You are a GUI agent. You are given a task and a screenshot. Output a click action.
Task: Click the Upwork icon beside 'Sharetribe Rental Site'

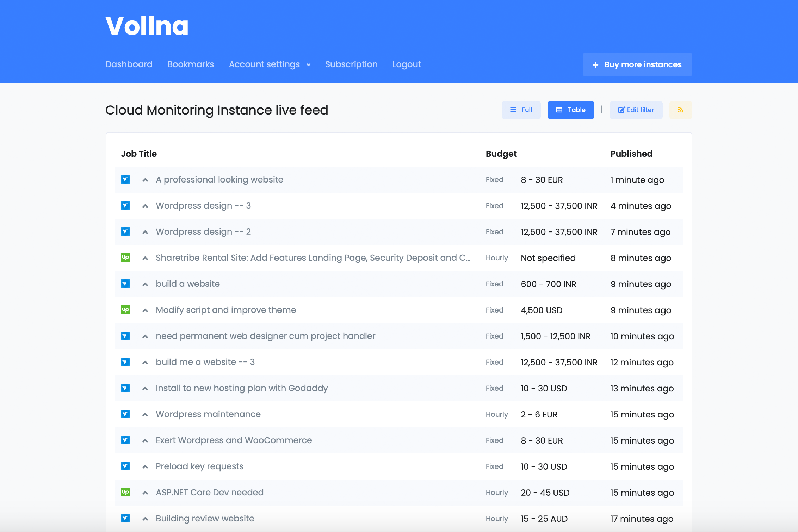pos(125,258)
